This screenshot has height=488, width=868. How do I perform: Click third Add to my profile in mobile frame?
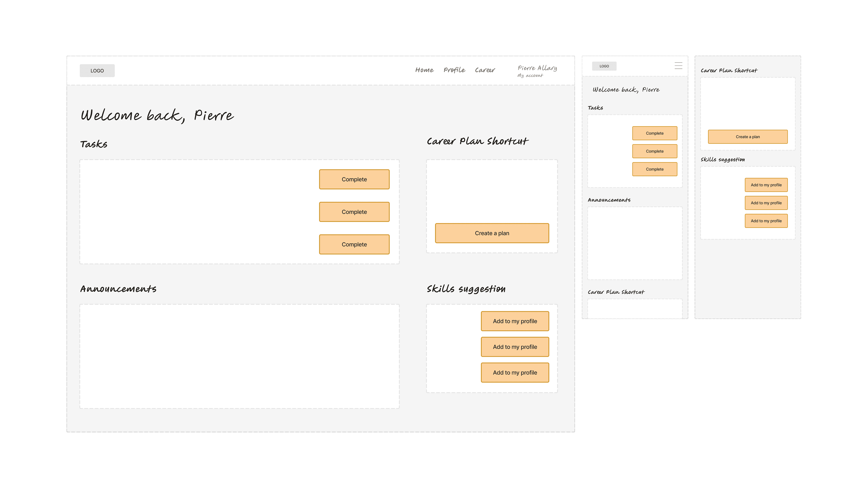point(766,221)
